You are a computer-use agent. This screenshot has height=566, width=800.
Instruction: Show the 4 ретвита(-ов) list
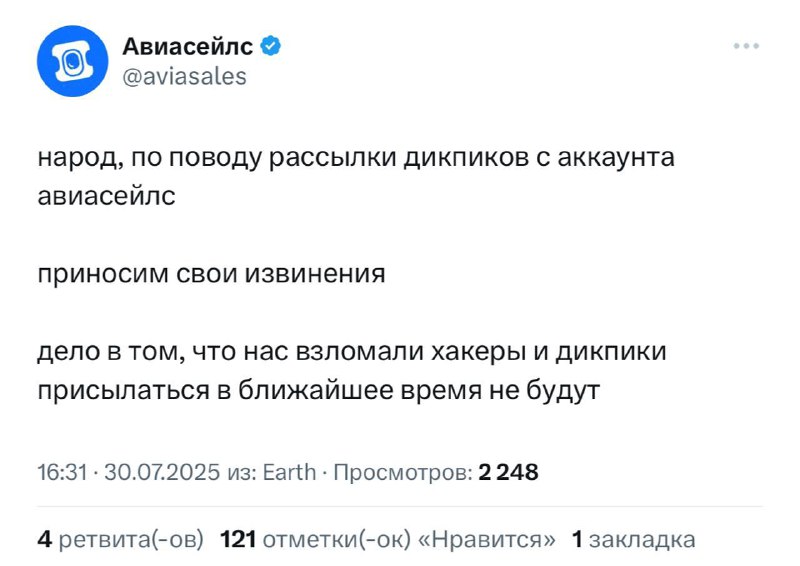coord(120,539)
